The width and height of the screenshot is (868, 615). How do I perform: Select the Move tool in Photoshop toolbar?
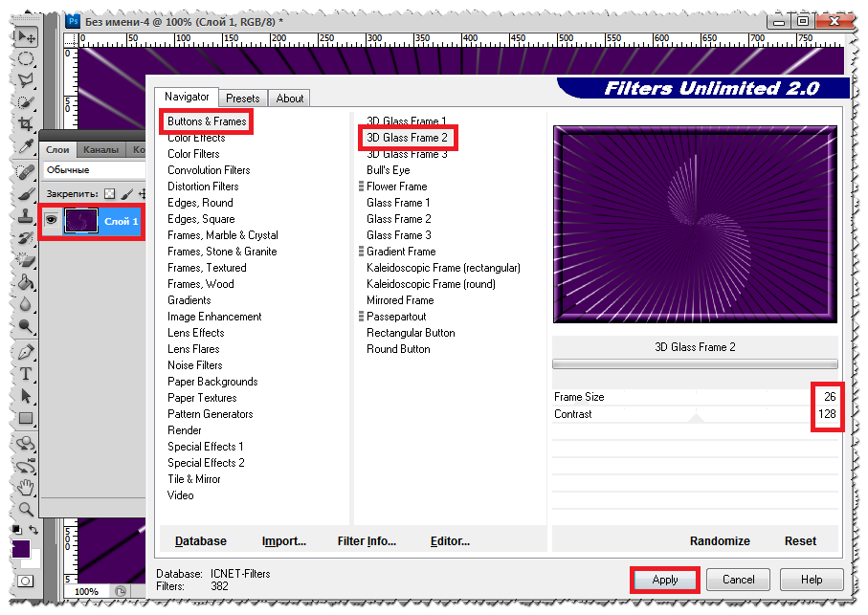pyautogui.click(x=26, y=37)
